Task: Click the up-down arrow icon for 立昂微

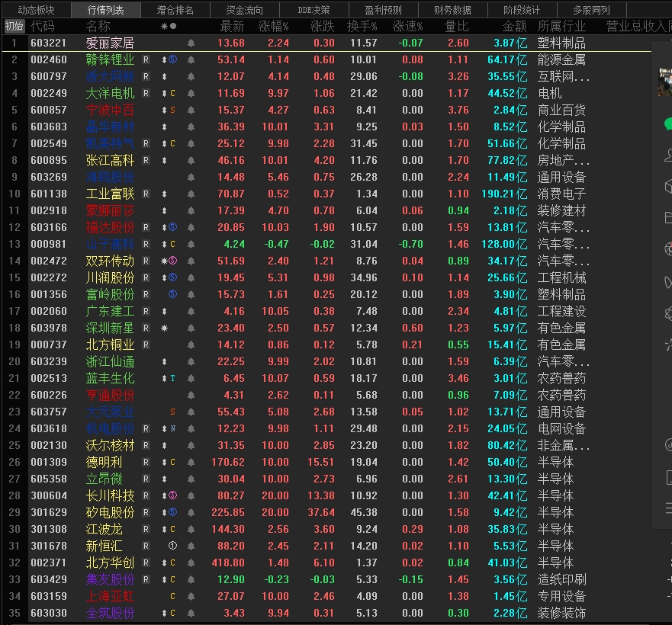Action: [164, 479]
